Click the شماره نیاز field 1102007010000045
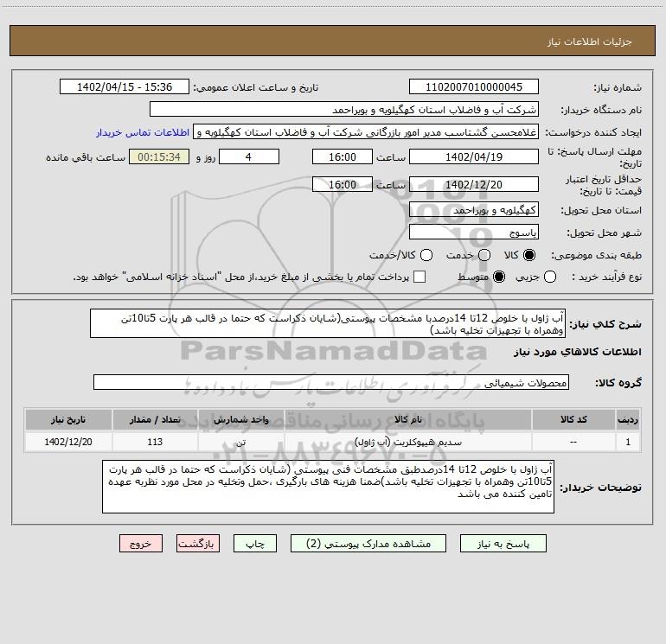 [474, 86]
